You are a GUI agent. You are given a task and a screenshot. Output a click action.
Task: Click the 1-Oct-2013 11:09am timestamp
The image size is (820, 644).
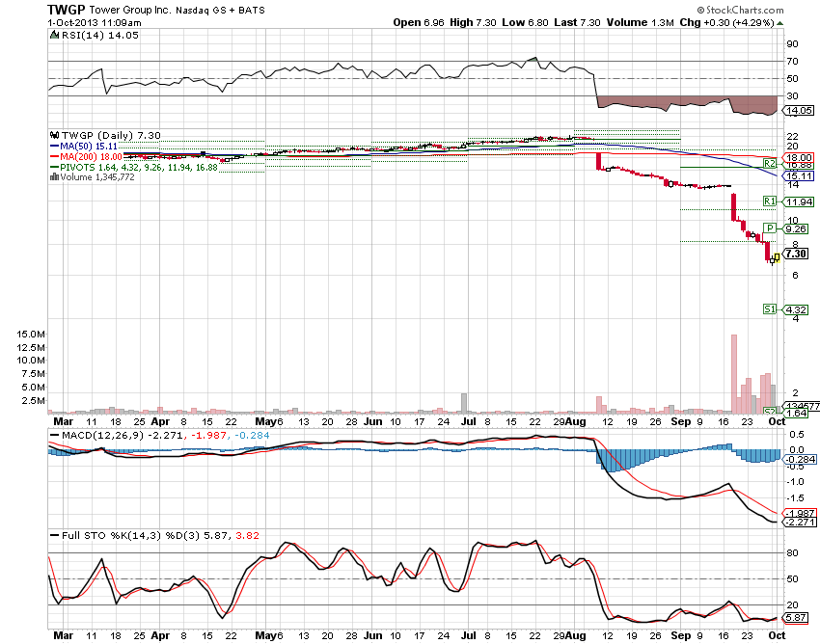pyautogui.click(x=95, y=23)
